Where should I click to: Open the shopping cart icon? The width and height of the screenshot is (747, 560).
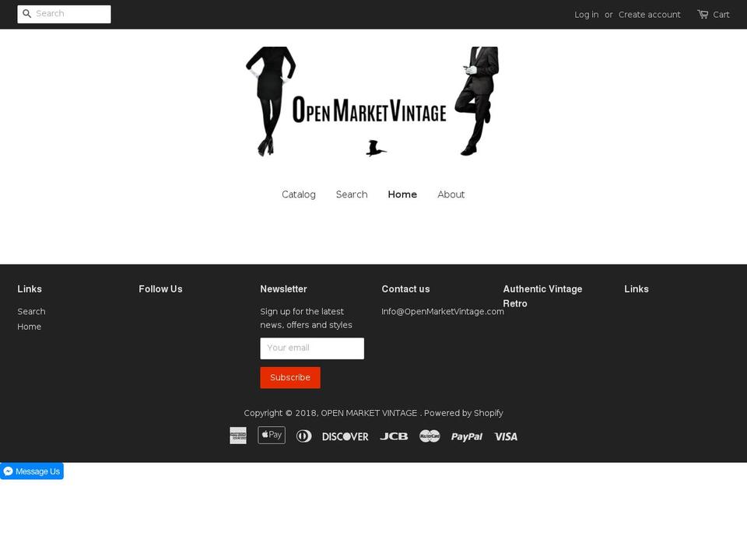703,14
